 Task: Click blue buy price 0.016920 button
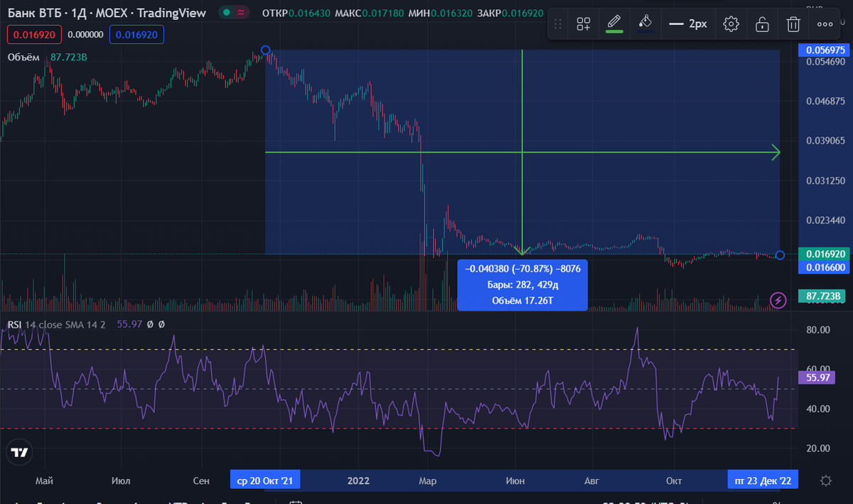[x=136, y=34]
